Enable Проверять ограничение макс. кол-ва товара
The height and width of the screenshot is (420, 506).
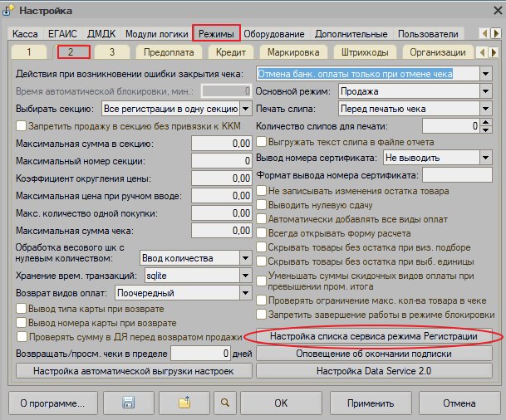point(262,300)
